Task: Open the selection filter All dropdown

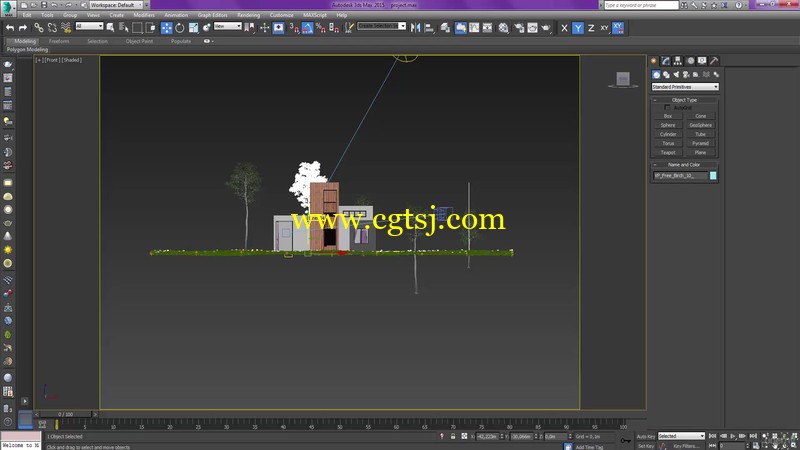Action: click(89, 26)
